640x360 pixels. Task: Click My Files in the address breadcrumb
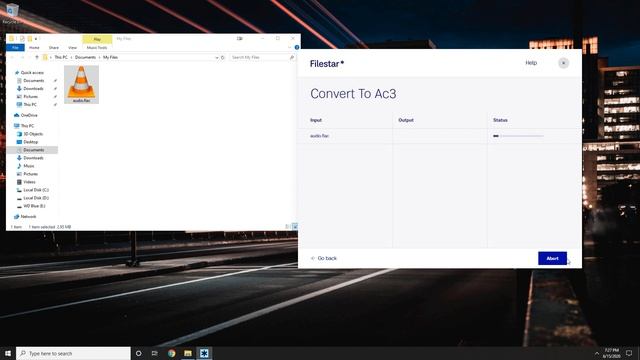[110, 58]
